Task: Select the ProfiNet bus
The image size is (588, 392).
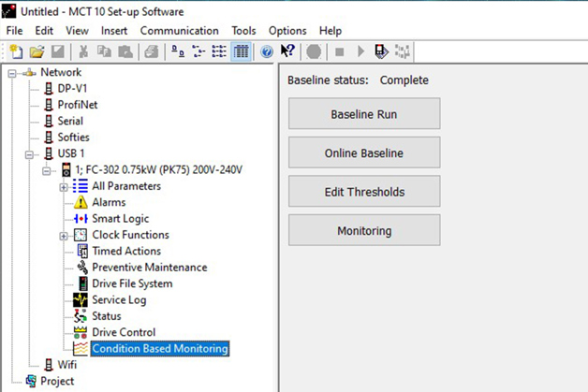Action: [x=78, y=105]
